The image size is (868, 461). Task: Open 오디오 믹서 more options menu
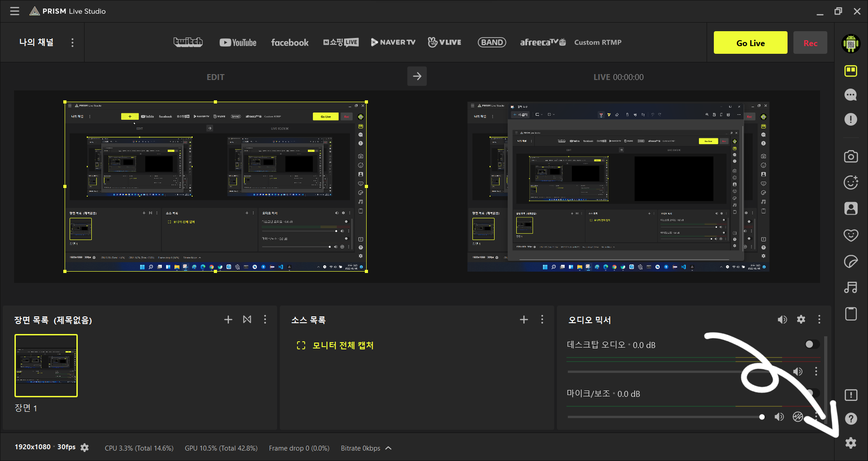(819, 320)
